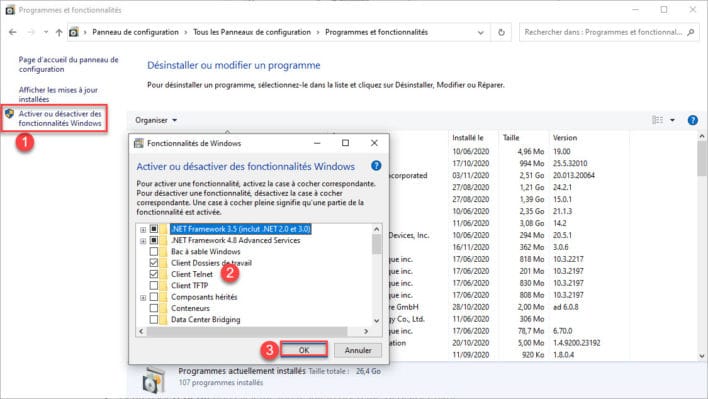Maximize the Fonctionnalités de Windows dialog
708x399 pixels.
345,143
